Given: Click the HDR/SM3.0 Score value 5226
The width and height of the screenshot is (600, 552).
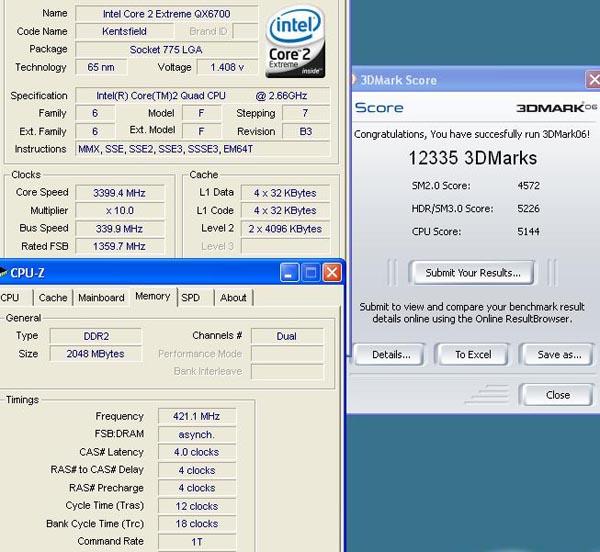Looking at the screenshot, I should 528,208.
